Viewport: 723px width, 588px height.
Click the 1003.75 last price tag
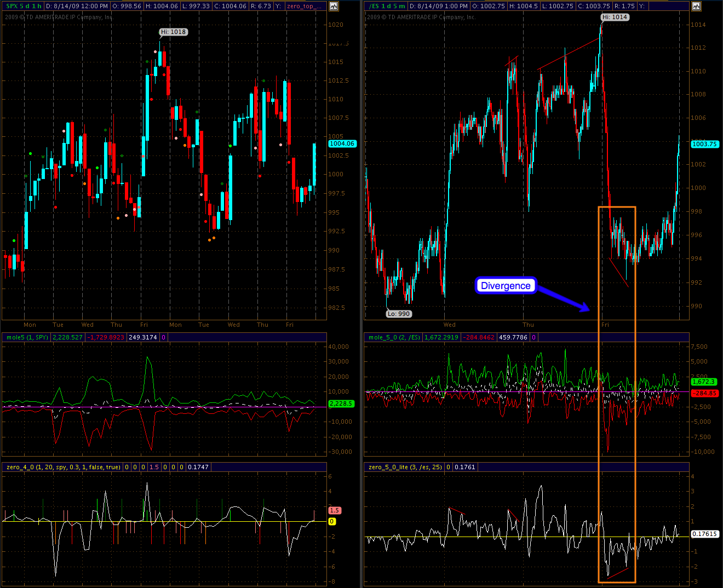point(704,144)
